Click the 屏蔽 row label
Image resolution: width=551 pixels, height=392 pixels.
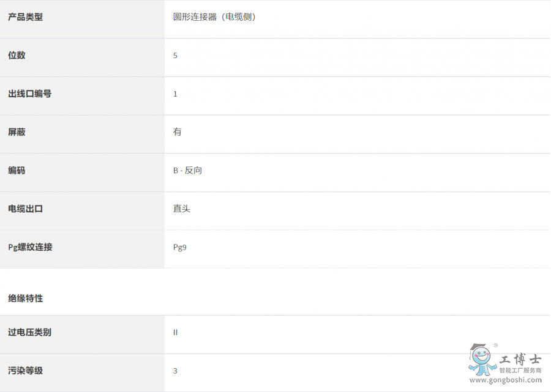[17, 132]
